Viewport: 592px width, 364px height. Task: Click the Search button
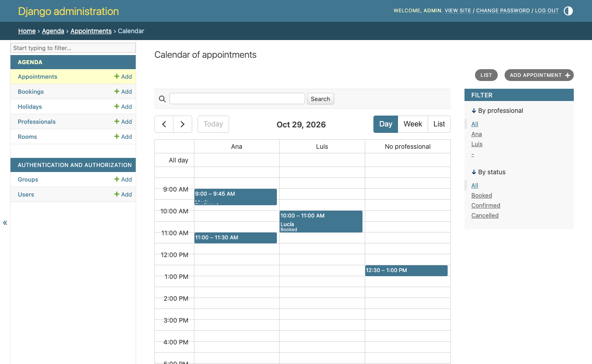pyautogui.click(x=321, y=99)
